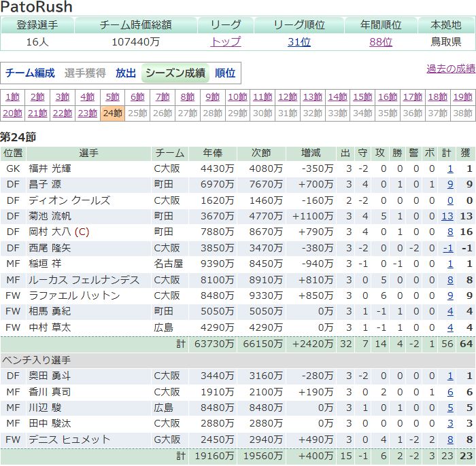
Task: Switch to the チーム編成 tab
Action: (x=30, y=73)
